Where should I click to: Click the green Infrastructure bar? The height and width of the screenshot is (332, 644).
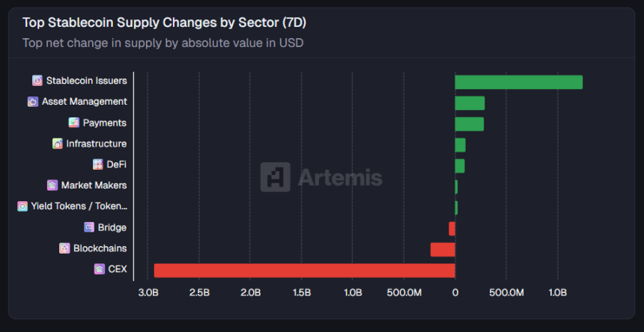coord(460,145)
